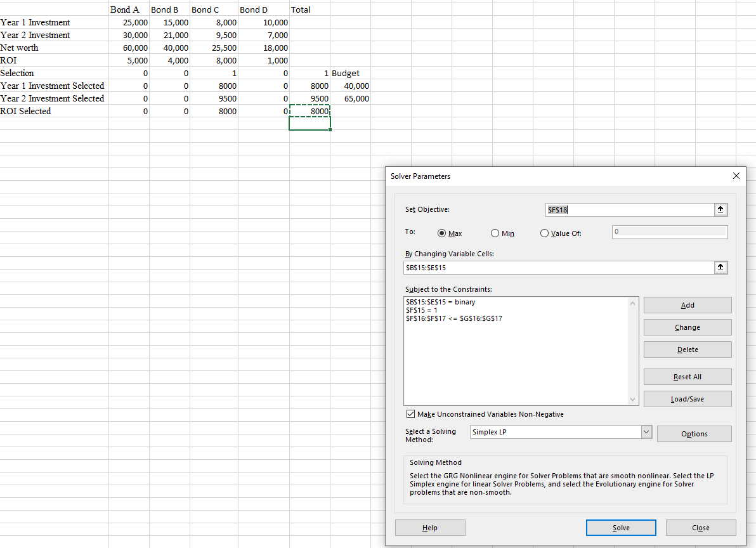Select the Min objective radio button
756x548 pixels.
coord(494,233)
